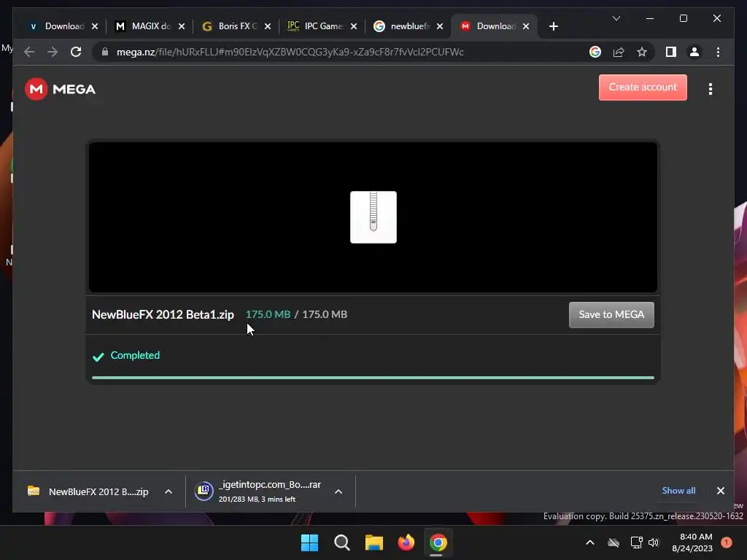This screenshot has height=560, width=747.
Task: Click the zip file preview icon
Action: point(373,217)
